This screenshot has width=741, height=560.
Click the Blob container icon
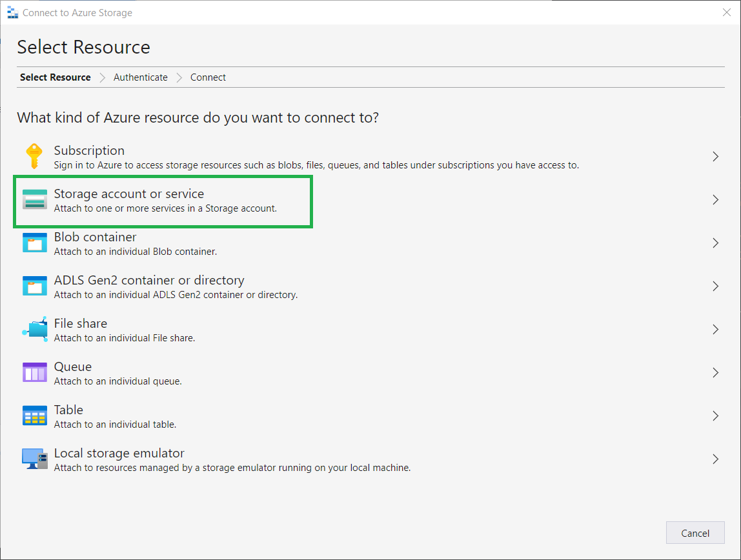34,243
